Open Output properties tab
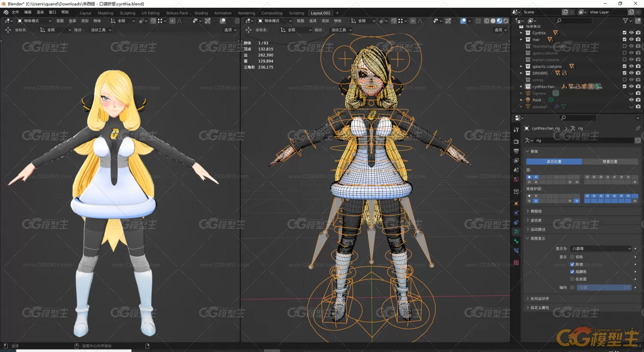The height and width of the screenshot is (352, 644). [x=516, y=151]
